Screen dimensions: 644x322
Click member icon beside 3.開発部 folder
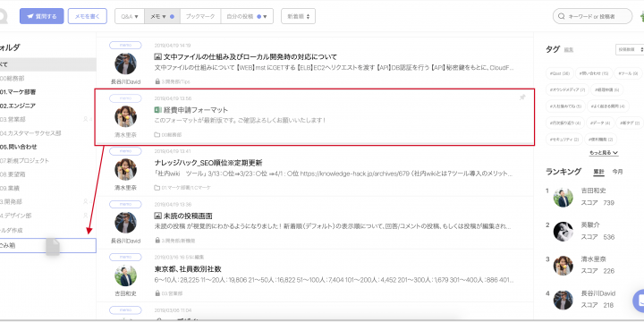point(86,201)
